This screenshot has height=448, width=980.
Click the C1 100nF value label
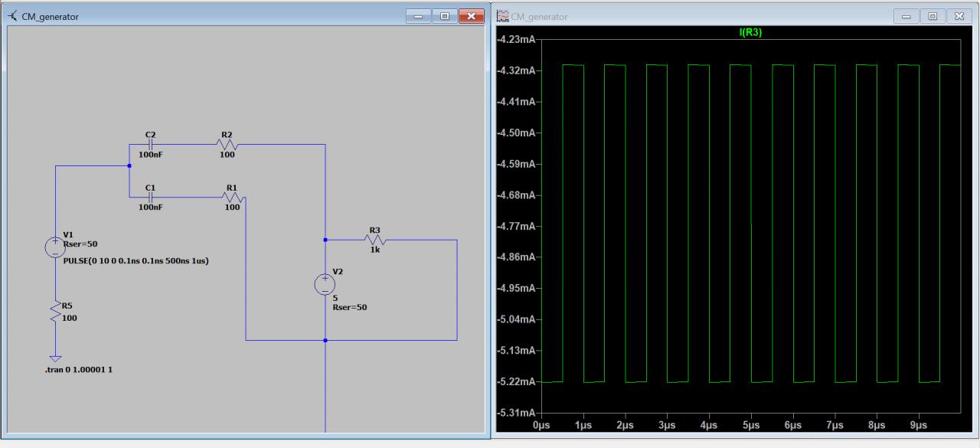tap(151, 207)
